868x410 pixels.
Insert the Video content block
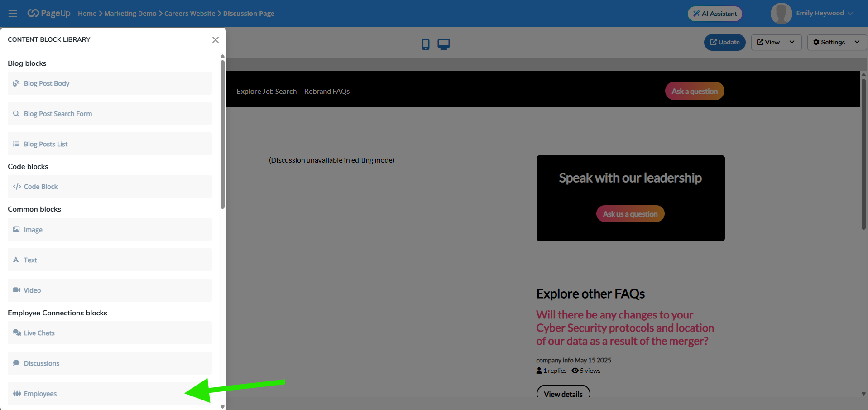(x=110, y=290)
